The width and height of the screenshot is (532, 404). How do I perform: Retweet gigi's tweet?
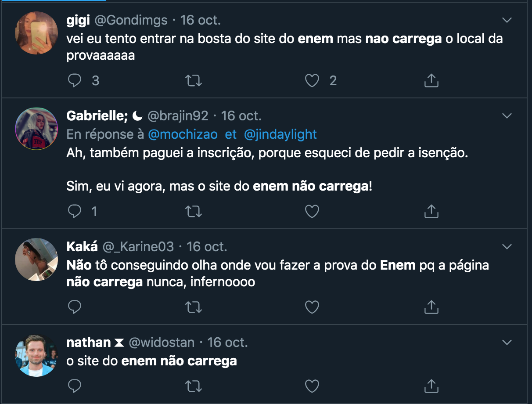click(194, 81)
